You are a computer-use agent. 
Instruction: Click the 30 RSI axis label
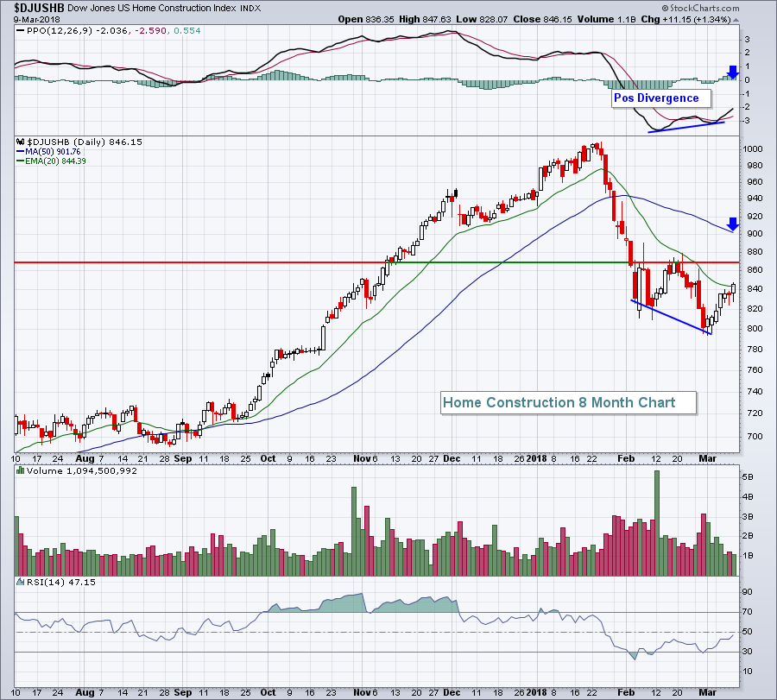[747, 652]
